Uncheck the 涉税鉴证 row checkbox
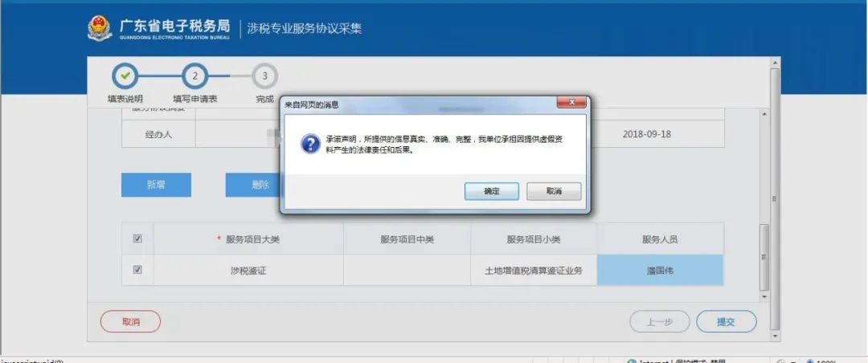The height and width of the screenshot is (363, 868). [137, 270]
